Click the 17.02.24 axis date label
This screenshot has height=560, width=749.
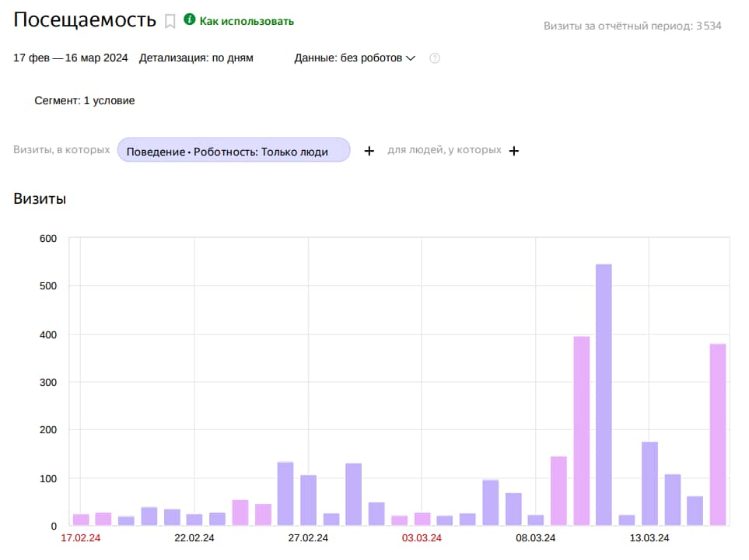(x=81, y=538)
